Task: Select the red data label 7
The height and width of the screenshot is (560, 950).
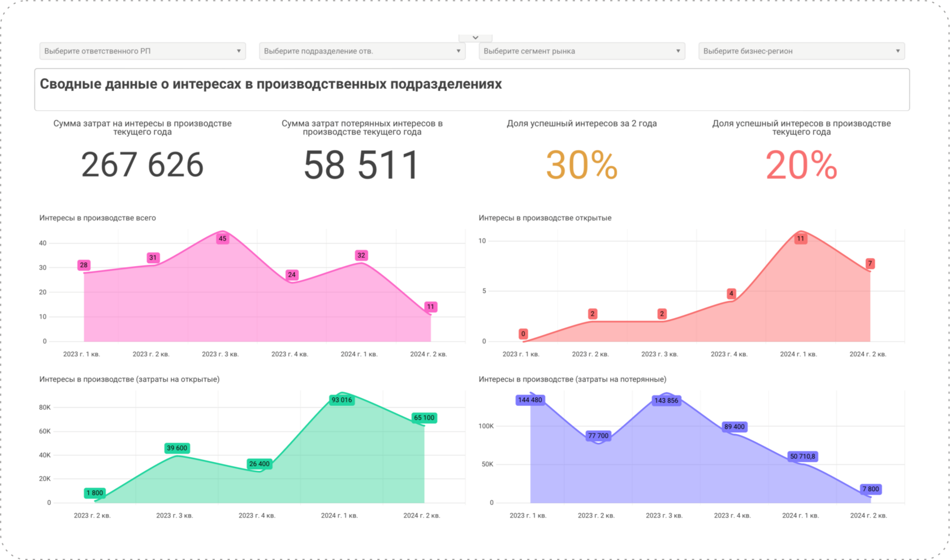Action: pos(870,263)
